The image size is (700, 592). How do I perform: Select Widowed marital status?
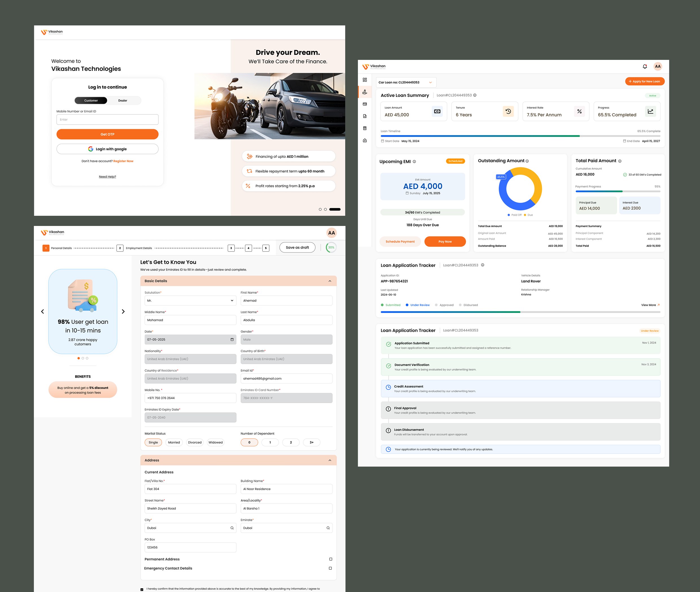[x=216, y=442]
